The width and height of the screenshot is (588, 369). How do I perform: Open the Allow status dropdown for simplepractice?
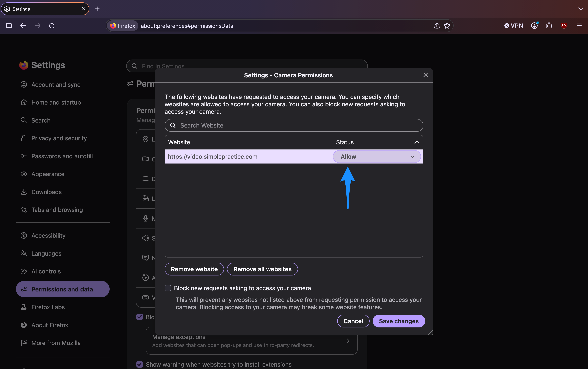pyautogui.click(x=377, y=157)
